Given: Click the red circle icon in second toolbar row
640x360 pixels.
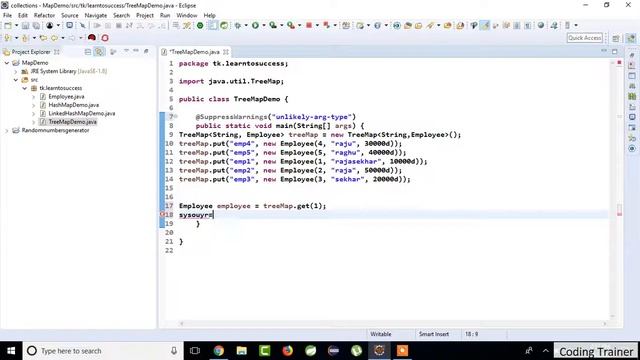Looking at the screenshot, I should [105, 38].
